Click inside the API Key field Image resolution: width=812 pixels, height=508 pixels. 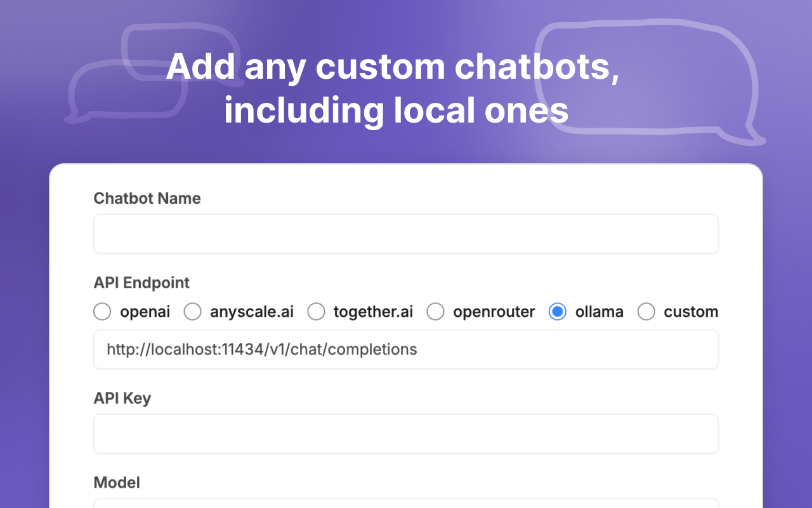coord(406,433)
